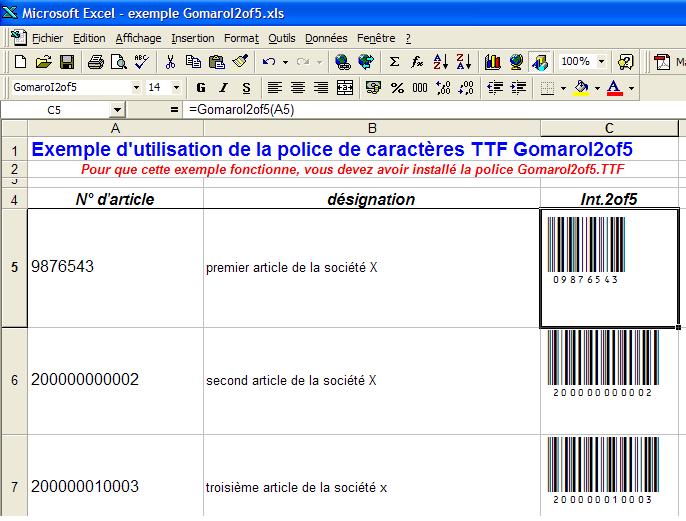Expand the Undo history dropdown arrow
This screenshot has width=686, height=521.
285,62
